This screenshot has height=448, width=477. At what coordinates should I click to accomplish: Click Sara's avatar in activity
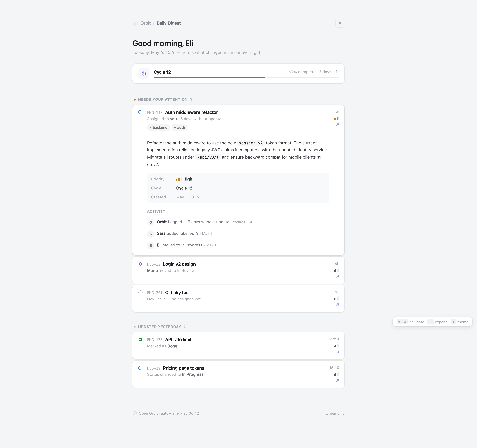(x=150, y=234)
